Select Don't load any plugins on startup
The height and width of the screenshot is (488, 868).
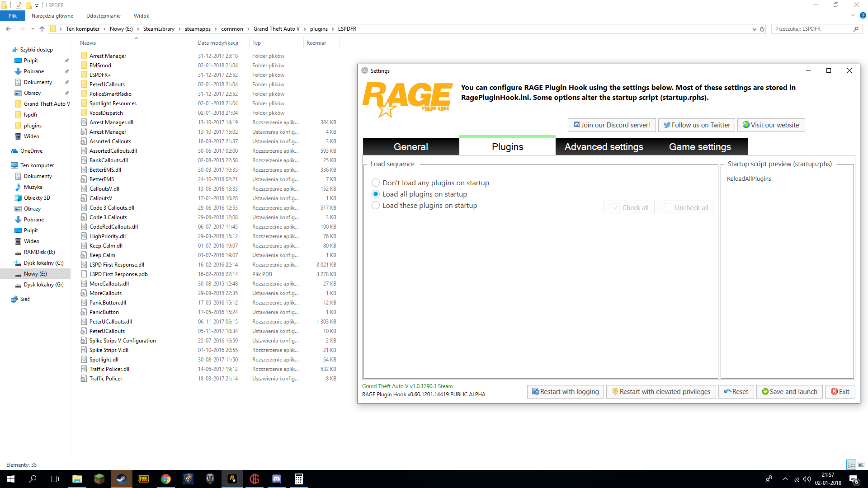coord(376,183)
